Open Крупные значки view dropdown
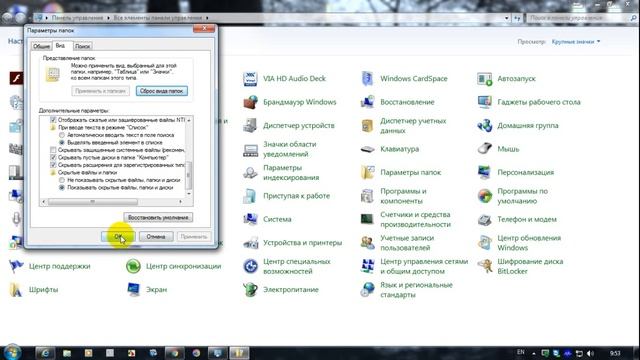The height and width of the screenshot is (360, 640). [x=576, y=42]
